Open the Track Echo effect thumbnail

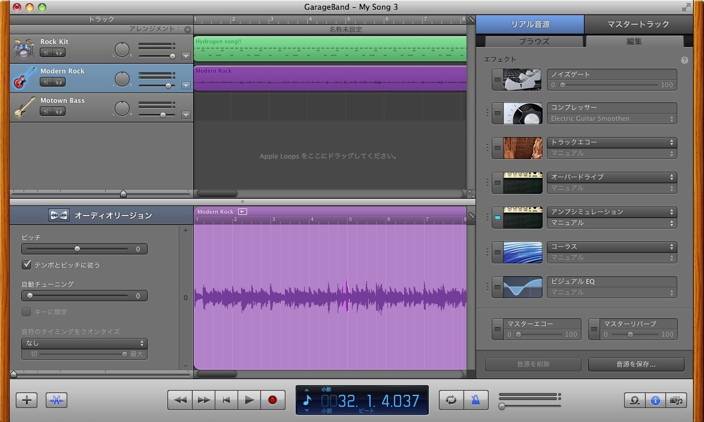click(522, 148)
